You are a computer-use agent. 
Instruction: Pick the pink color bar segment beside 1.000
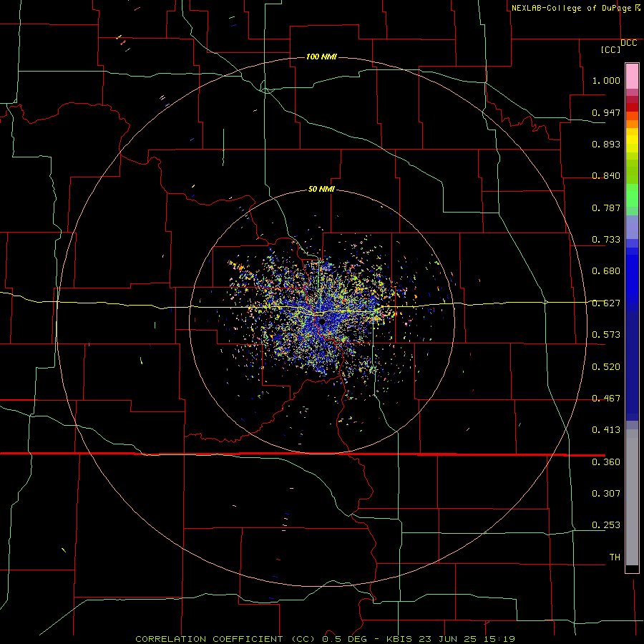click(x=632, y=77)
